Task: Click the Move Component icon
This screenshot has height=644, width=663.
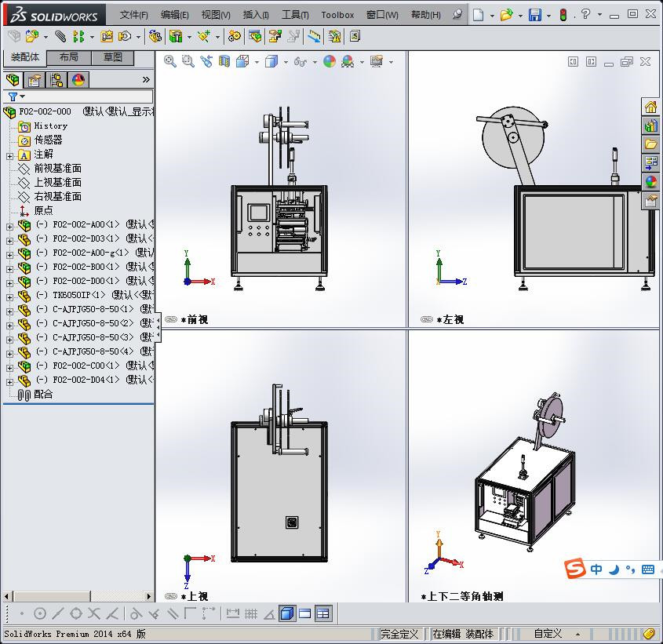Action: click(x=124, y=36)
